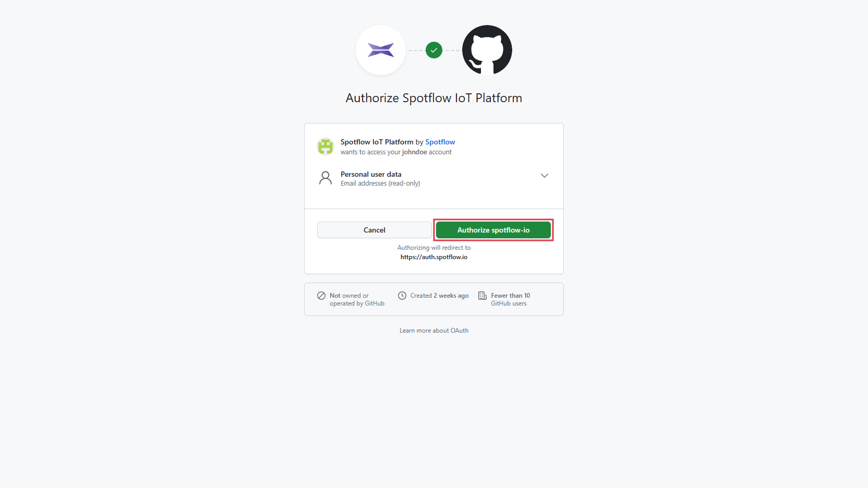
Task: Click the Personal user data person icon
Action: pos(325,178)
